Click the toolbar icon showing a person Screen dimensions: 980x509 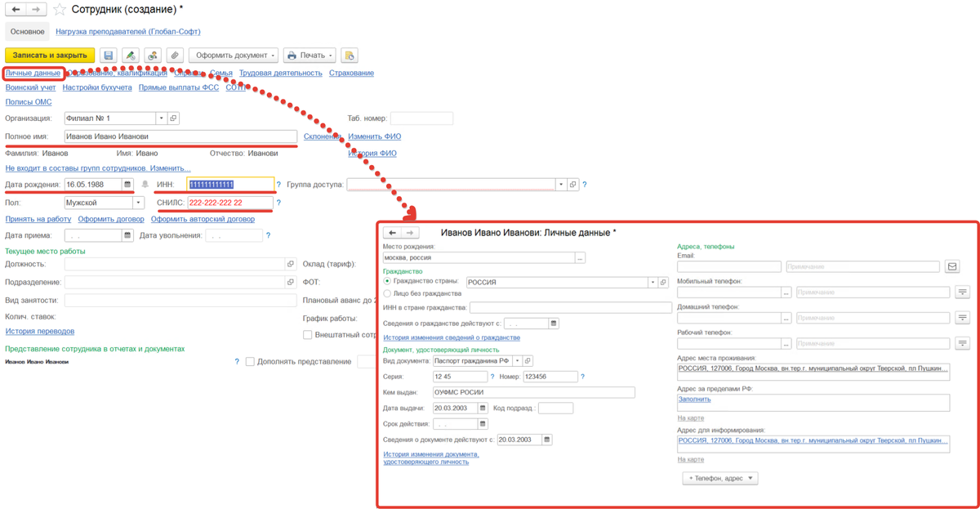point(152,56)
